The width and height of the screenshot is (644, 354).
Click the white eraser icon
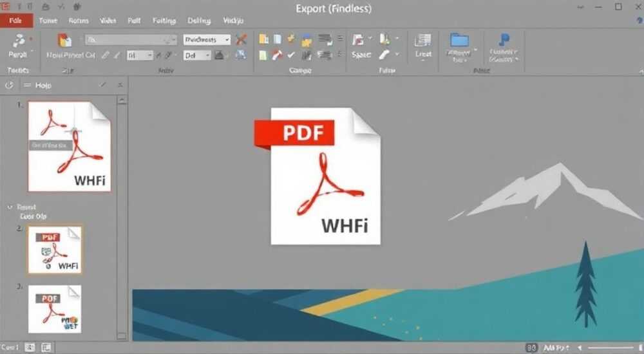click(384, 55)
